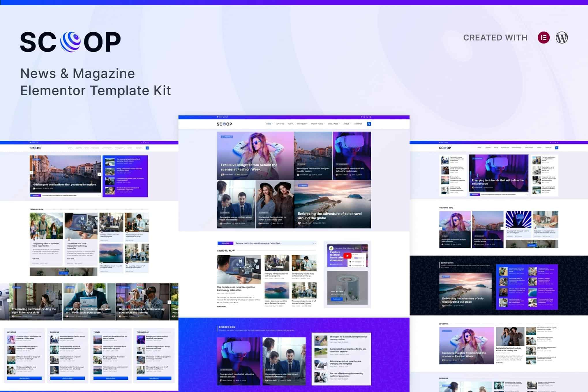Play the YouTube video in the sidebar ad

pos(347,256)
